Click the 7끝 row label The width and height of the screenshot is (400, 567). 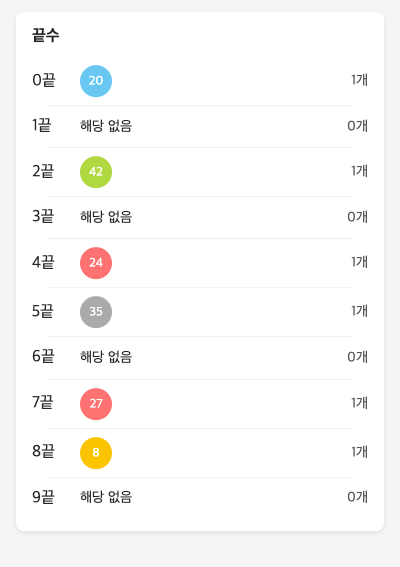(x=43, y=402)
